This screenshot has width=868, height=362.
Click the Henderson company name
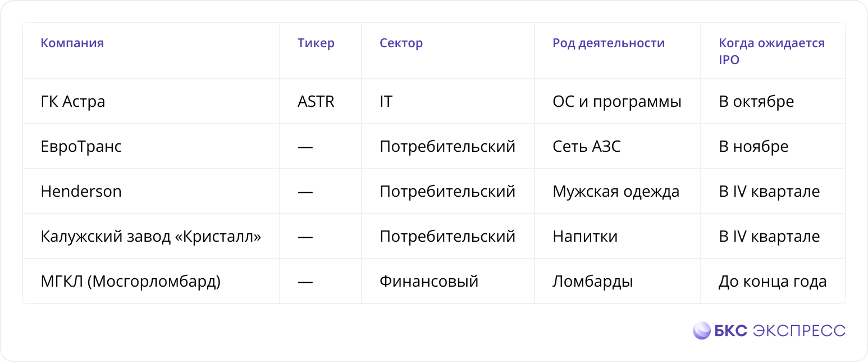point(81,192)
